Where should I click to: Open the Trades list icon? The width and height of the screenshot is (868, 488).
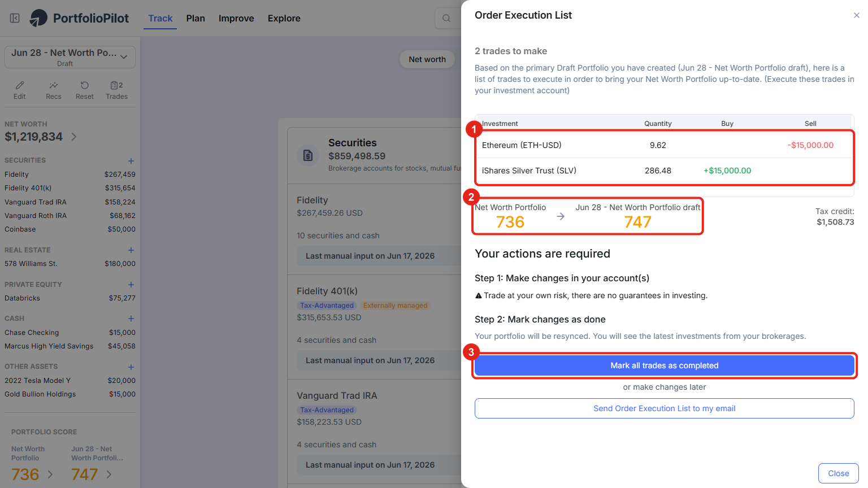click(x=116, y=85)
